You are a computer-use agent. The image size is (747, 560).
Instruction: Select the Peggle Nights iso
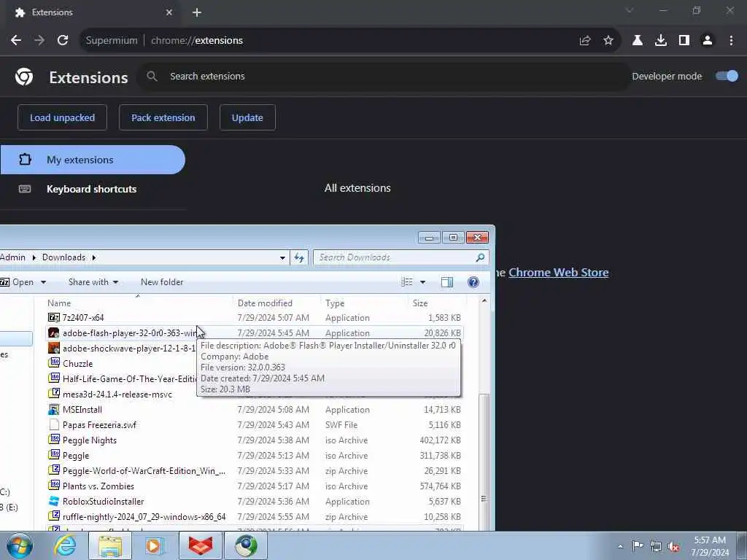[255, 440]
